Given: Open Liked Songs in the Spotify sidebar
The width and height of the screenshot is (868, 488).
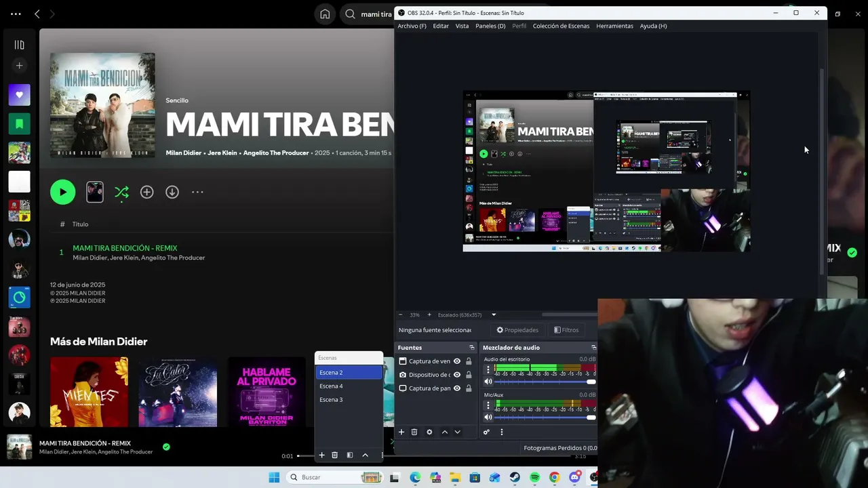Looking at the screenshot, I should (x=19, y=95).
